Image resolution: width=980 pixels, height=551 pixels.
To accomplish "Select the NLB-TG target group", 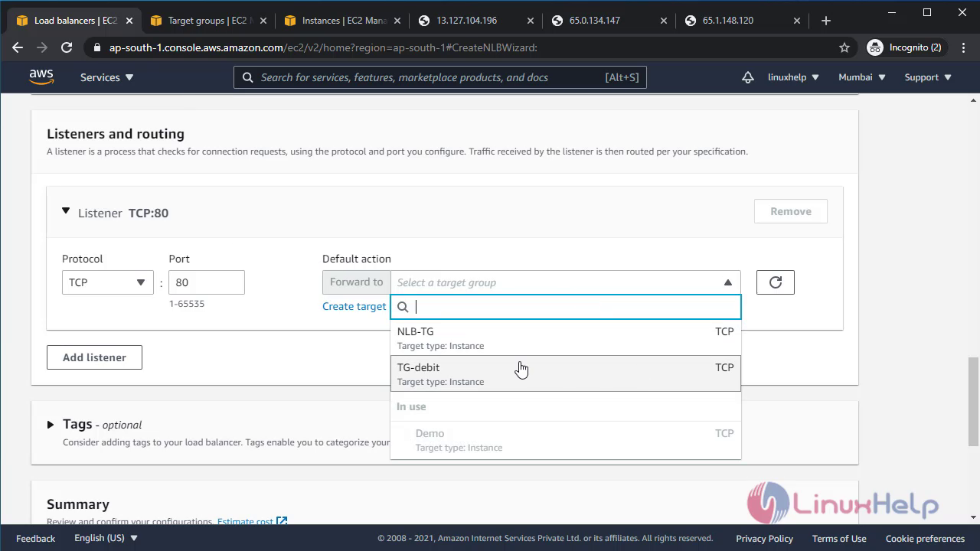I will 566,337.
